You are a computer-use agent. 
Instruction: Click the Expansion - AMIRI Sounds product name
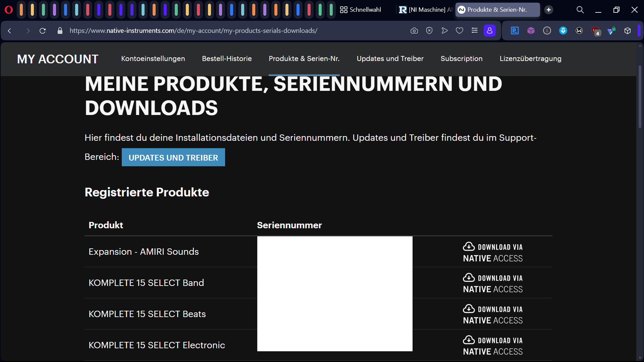(144, 252)
